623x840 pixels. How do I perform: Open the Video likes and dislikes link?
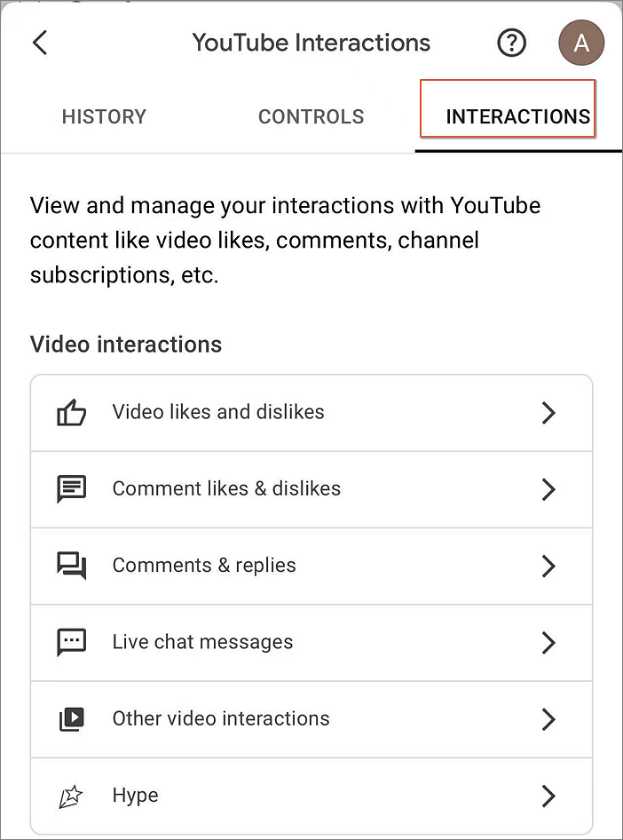tap(218, 412)
